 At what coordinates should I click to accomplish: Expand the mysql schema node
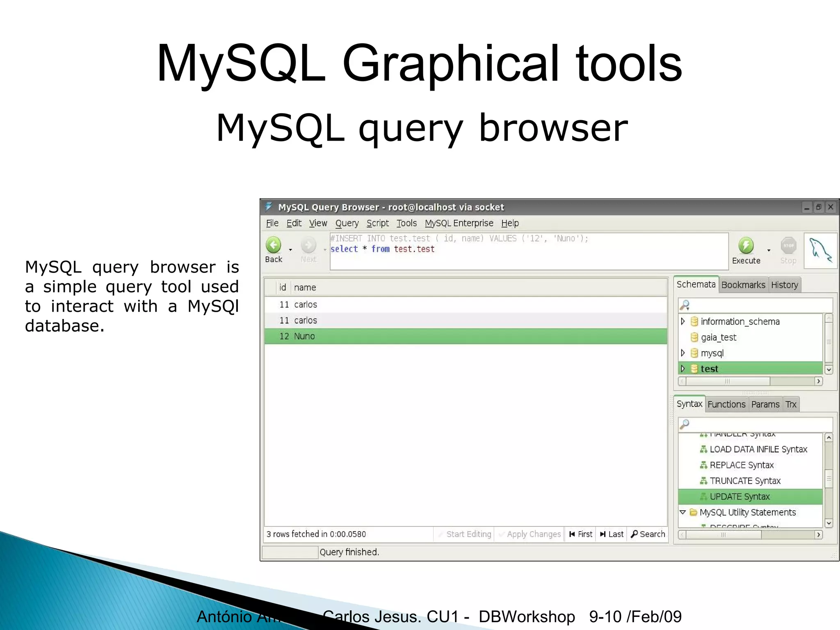pos(683,353)
